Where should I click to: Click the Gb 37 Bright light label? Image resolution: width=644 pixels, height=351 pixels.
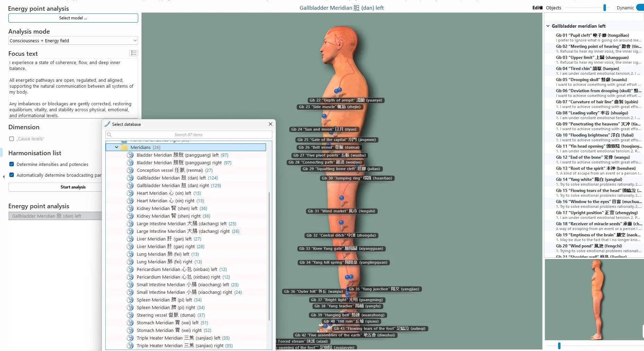[x=347, y=300]
